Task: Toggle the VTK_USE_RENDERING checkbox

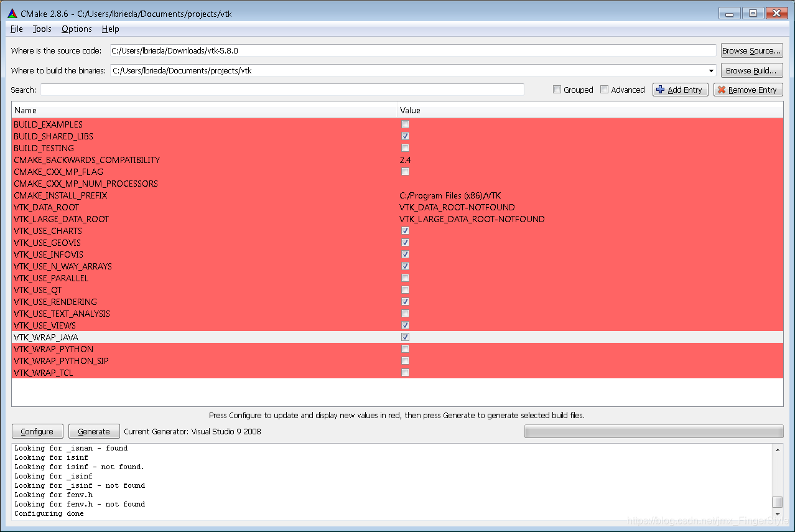Action: pos(405,302)
